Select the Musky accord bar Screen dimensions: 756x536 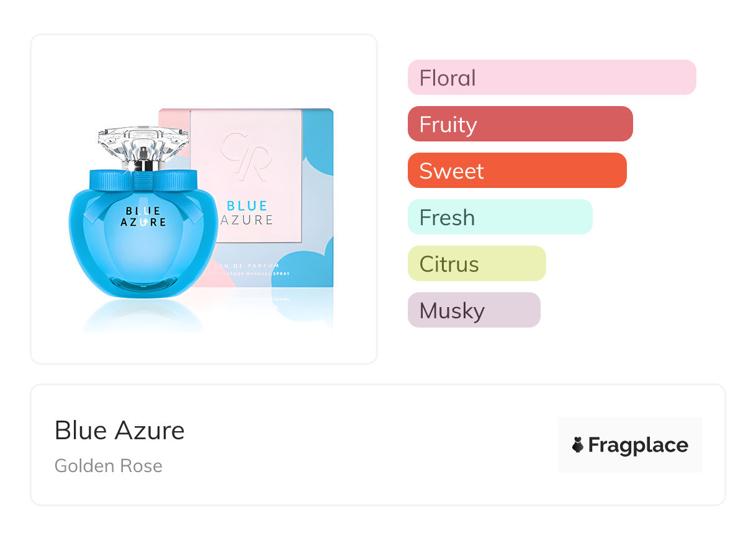[x=474, y=310]
